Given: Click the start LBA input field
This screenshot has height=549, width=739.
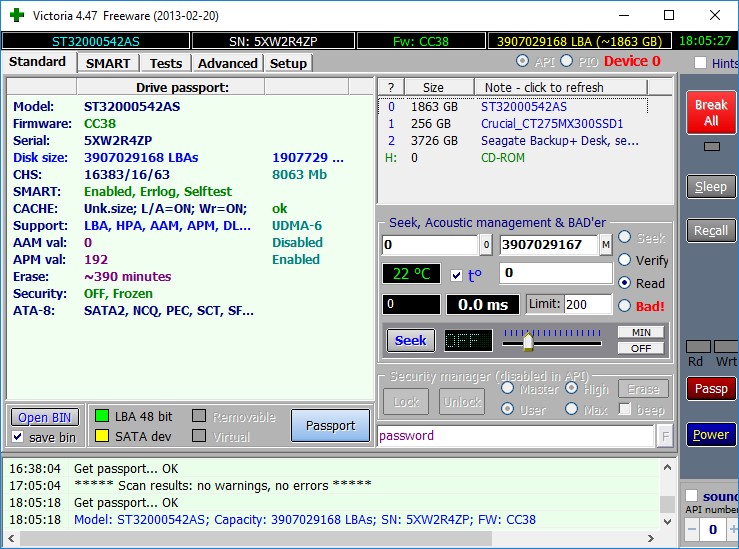Looking at the screenshot, I should pyautogui.click(x=430, y=245).
